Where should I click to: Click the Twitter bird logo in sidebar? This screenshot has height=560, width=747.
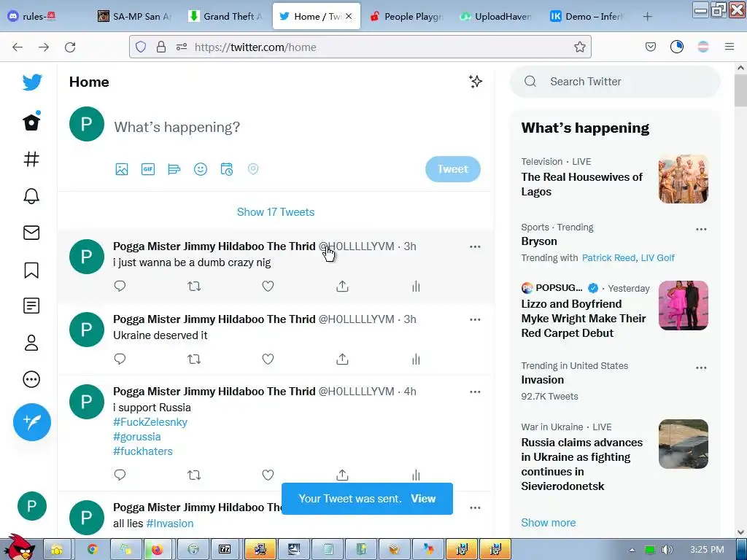click(32, 82)
